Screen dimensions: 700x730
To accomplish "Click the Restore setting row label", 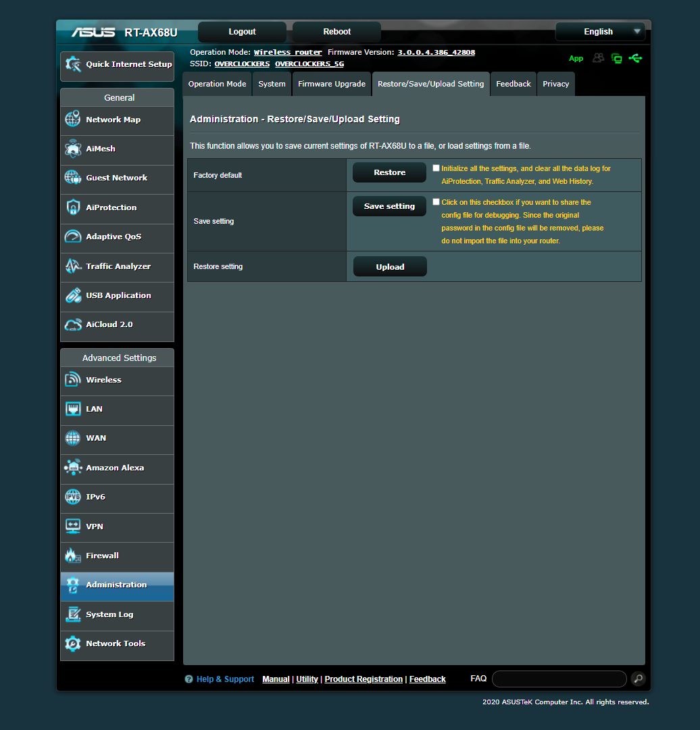I will (218, 266).
